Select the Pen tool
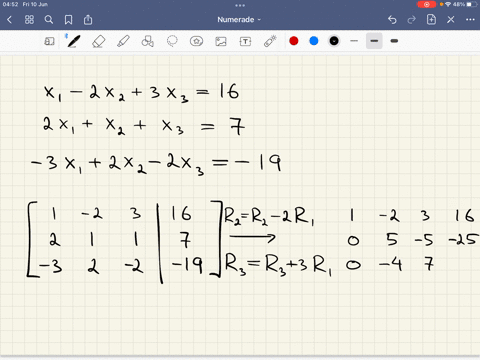This screenshot has height=360, width=480. [73, 41]
